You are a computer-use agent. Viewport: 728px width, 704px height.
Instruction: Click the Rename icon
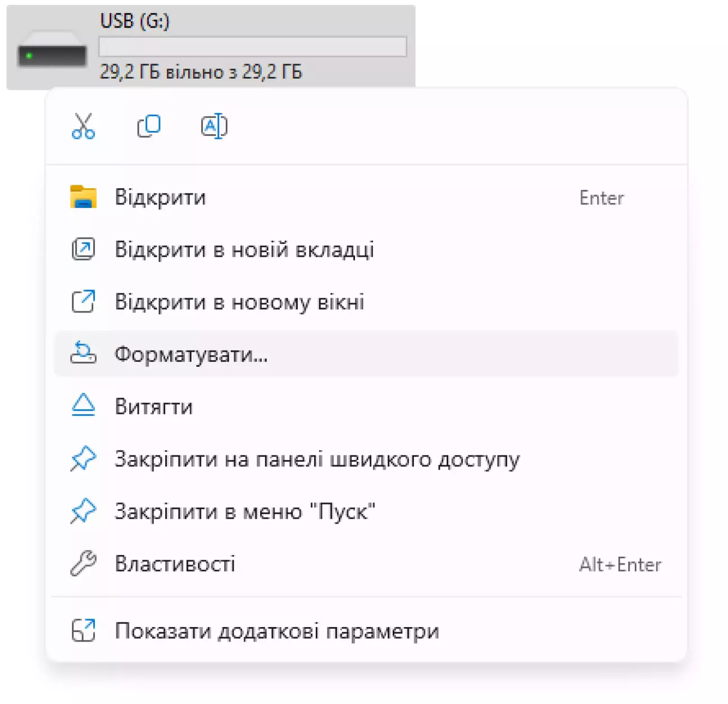[x=214, y=126]
